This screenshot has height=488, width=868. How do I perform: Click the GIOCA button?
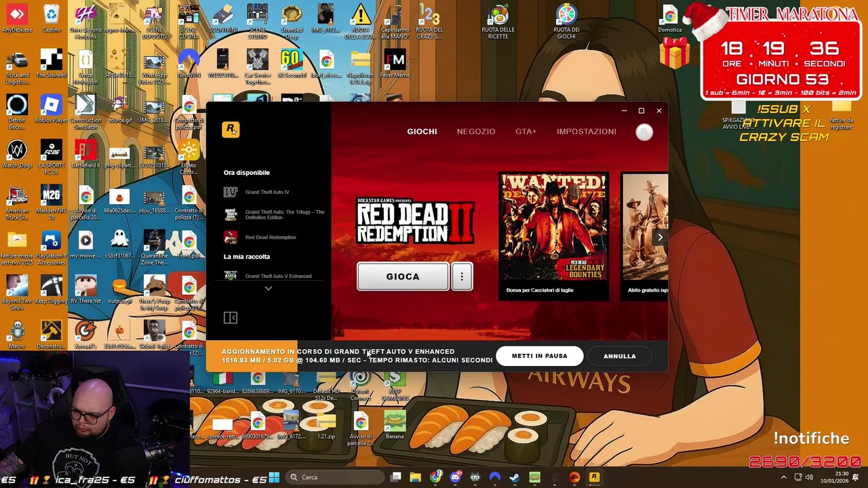point(403,277)
